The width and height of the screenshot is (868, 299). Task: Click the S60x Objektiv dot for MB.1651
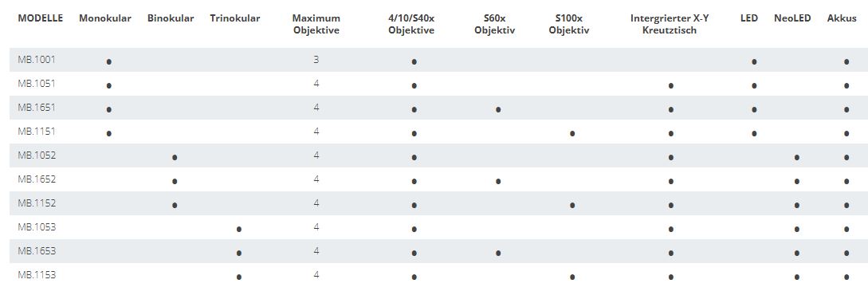click(498, 110)
